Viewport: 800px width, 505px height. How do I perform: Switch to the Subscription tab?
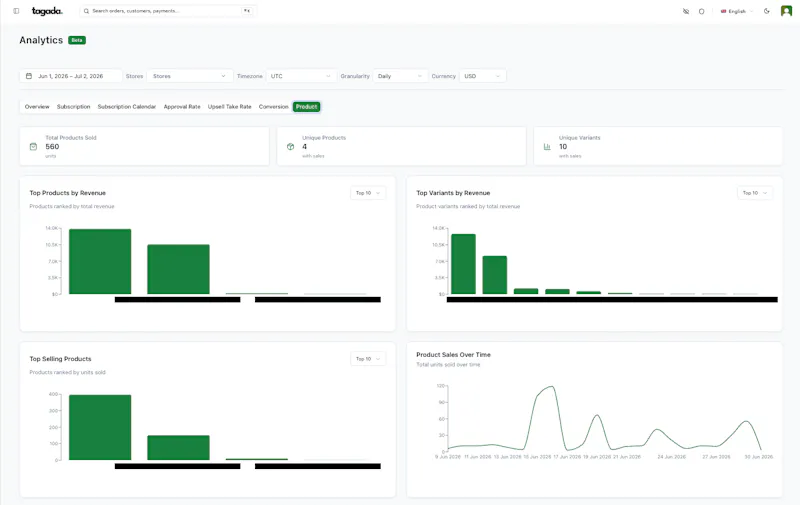pos(73,107)
